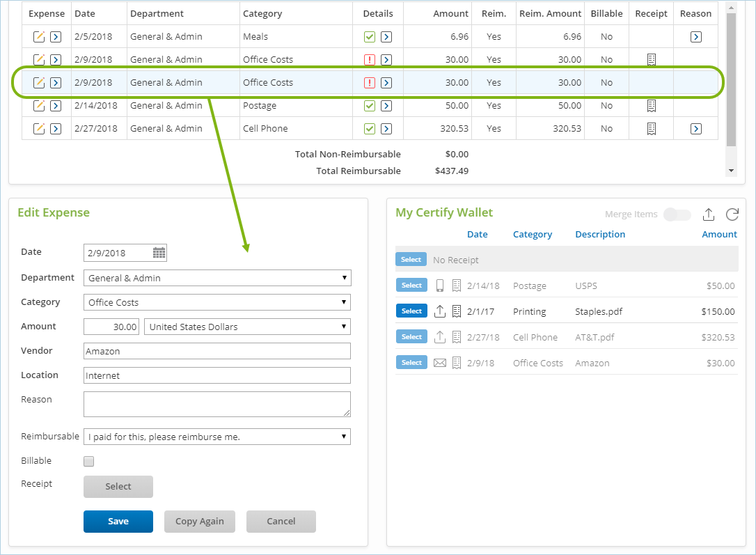This screenshot has height=555, width=756.
Task: Click details arrow in Cell Phone row
Action: (386, 129)
